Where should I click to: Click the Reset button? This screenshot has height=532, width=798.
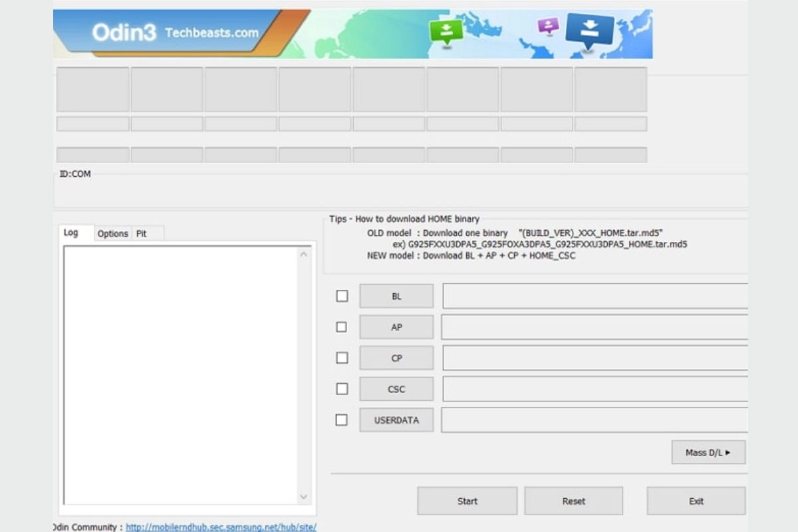[x=573, y=501]
